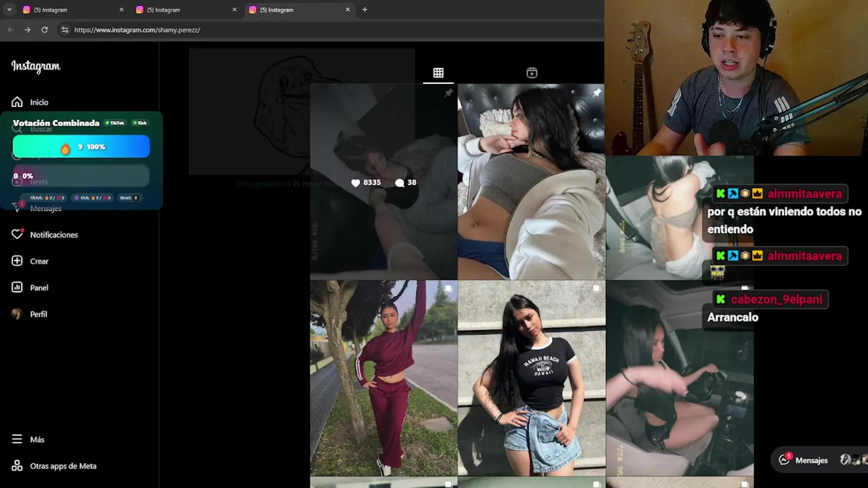Open Perfil avatar in sidebar
Viewport: 868px width, 488px height.
17,314
